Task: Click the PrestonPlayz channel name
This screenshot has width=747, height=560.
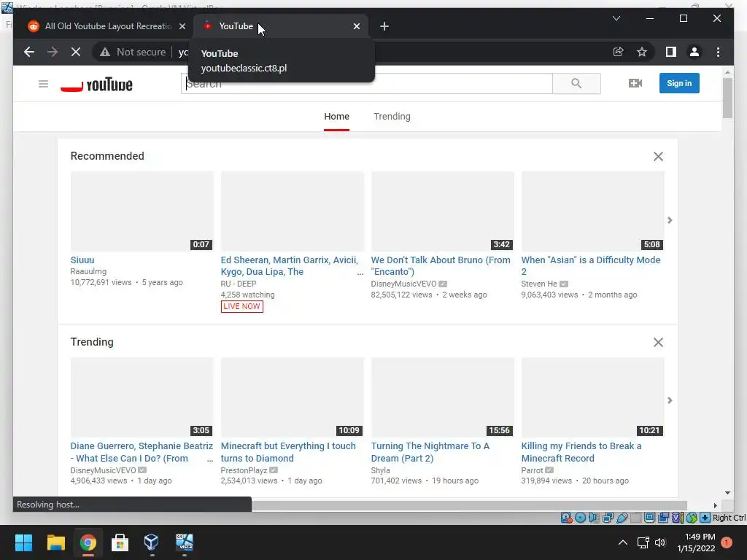Action: [244, 470]
